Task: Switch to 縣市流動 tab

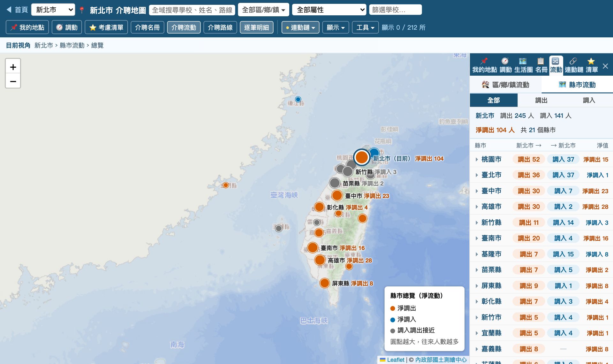Action: click(577, 85)
